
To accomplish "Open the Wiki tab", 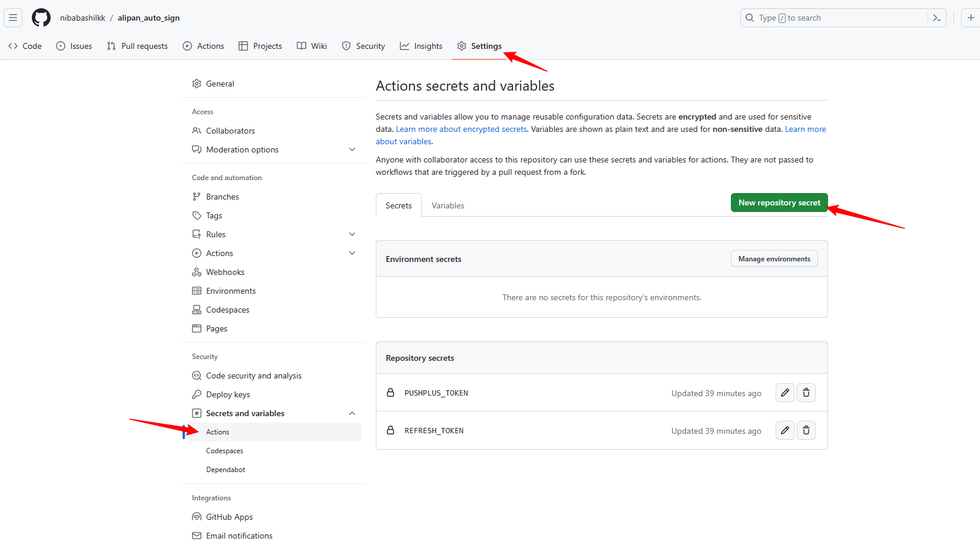I will (x=312, y=46).
